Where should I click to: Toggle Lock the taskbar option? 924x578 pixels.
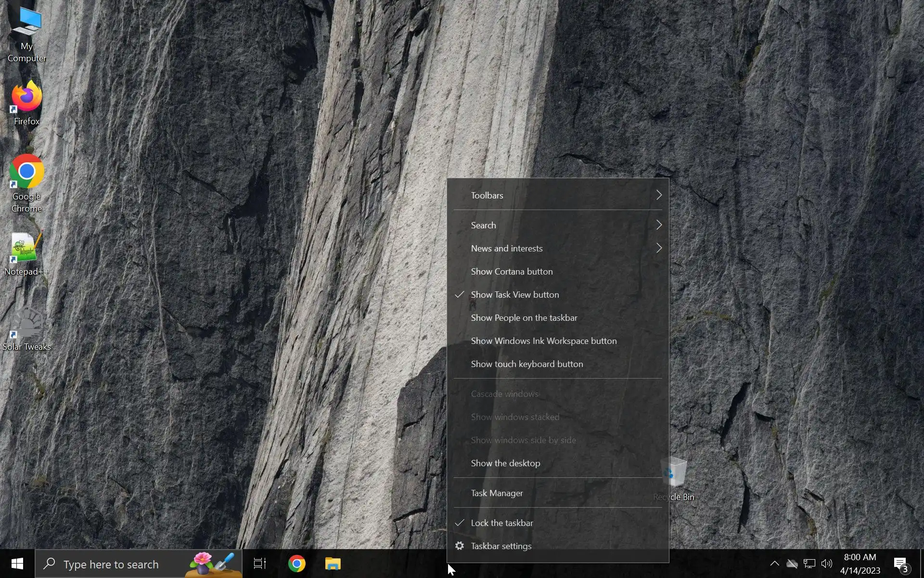(x=501, y=523)
